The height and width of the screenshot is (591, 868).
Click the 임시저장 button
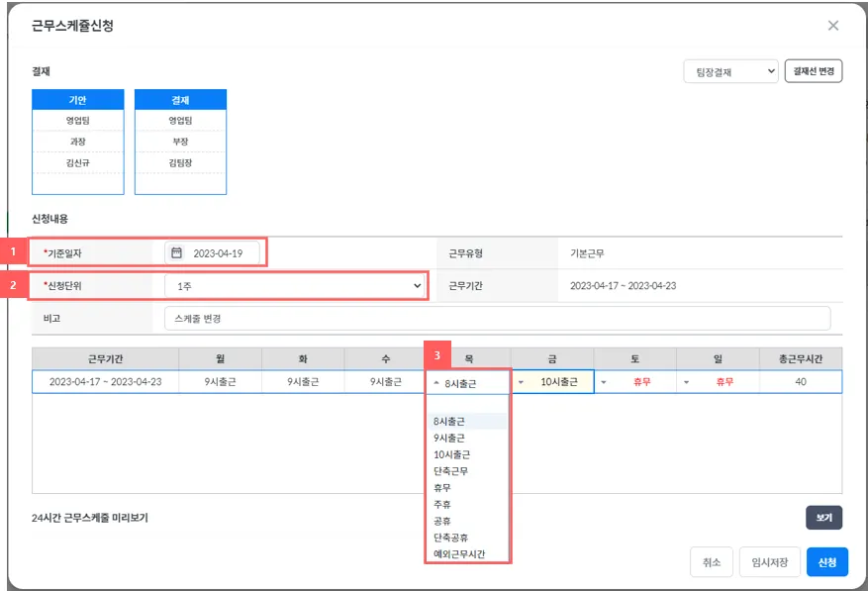(769, 562)
